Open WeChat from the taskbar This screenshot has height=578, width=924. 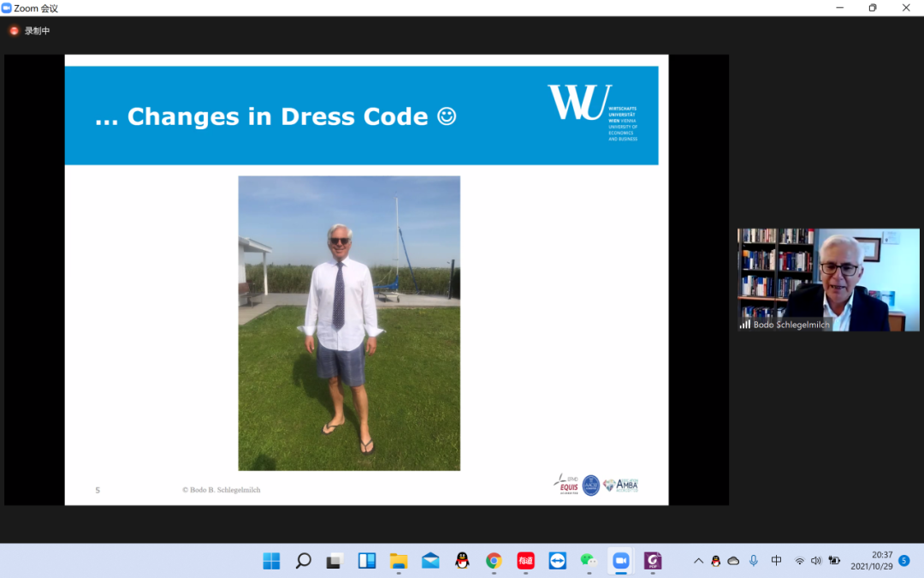[588, 561]
